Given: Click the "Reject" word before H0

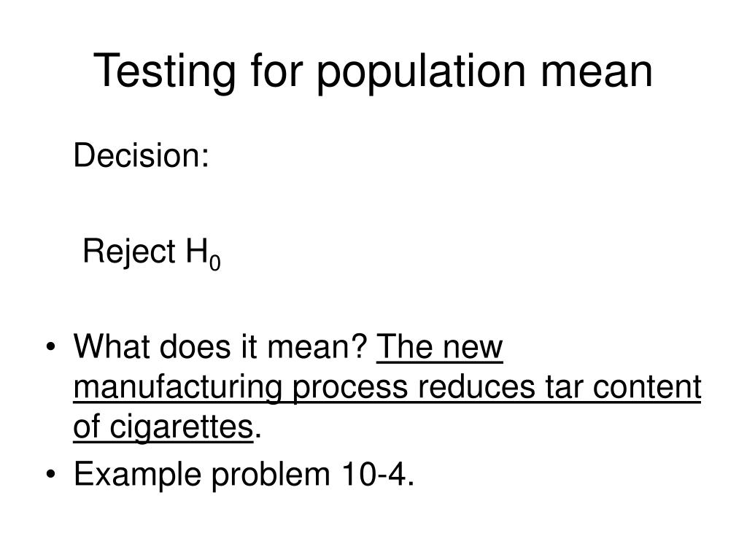Looking at the screenshot, I should click(x=129, y=252).
